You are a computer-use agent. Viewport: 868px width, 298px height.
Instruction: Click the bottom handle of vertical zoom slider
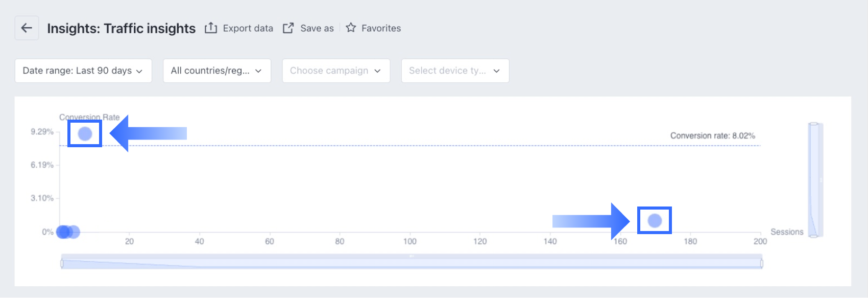(814, 236)
